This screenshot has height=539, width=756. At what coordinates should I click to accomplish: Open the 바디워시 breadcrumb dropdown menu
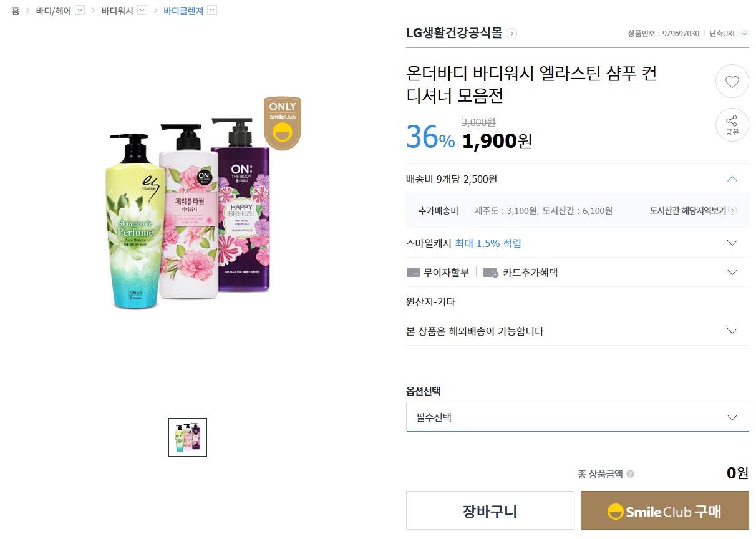[142, 11]
